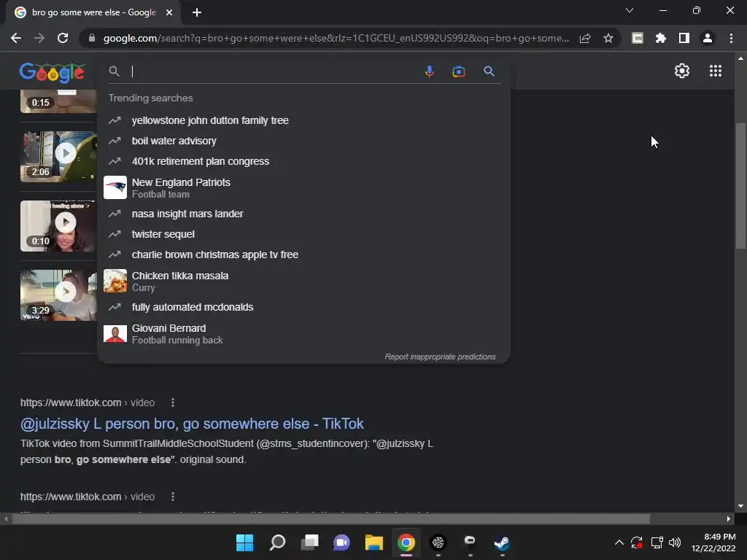Go to the Google holiday logo homepage
The height and width of the screenshot is (560, 747).
point(52,72)
